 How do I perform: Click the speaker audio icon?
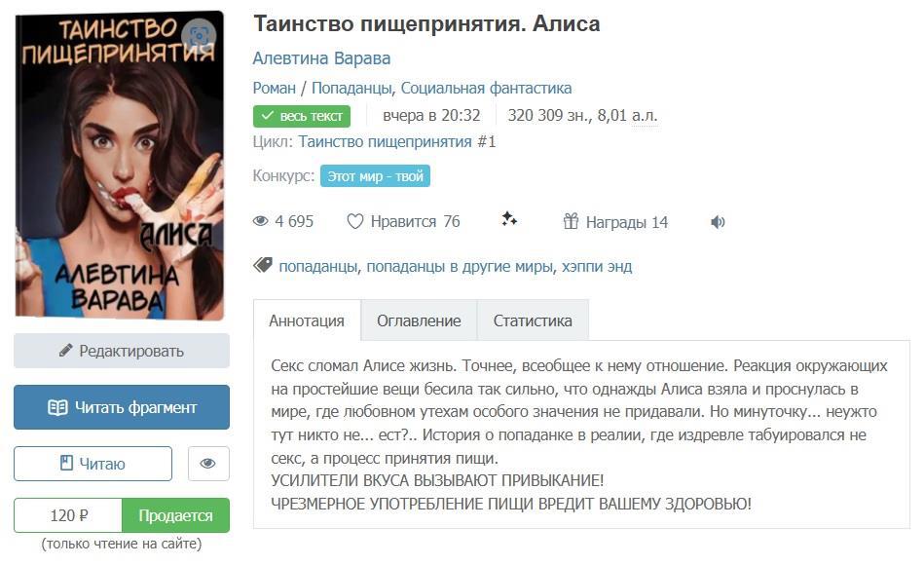(718, 222)
